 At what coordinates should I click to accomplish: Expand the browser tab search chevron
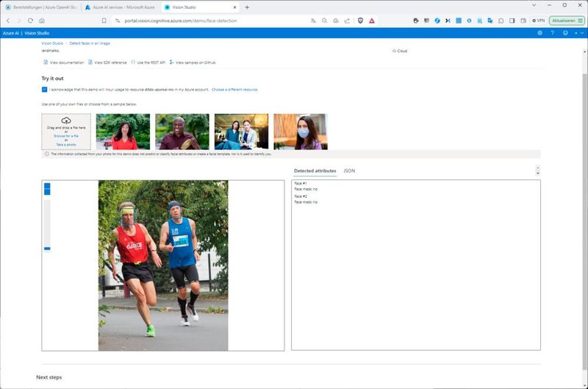coord(534,5)
